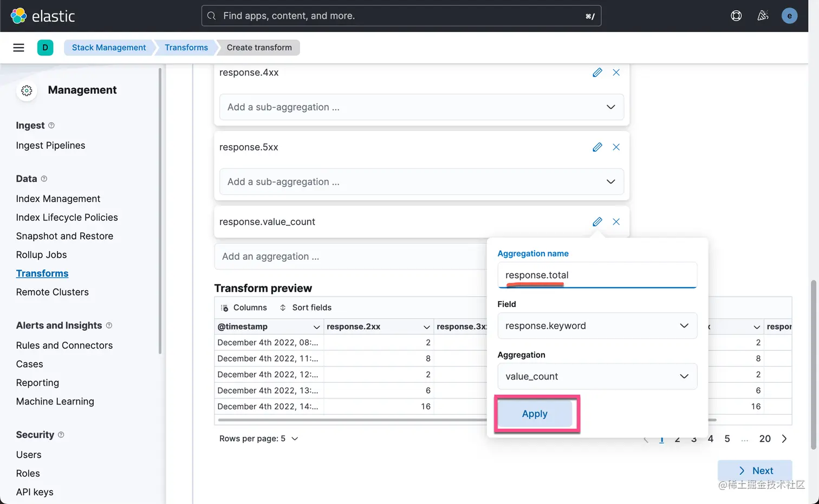
Task: Open Ingest Pipelines in sidebar
Action: click(x=50, y=146)
